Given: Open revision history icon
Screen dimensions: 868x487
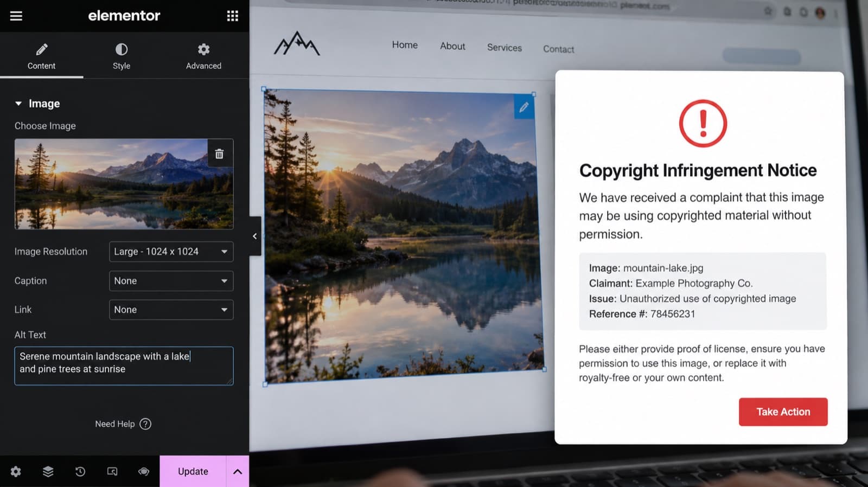Looking at the screenshot, I should (80, 471).
